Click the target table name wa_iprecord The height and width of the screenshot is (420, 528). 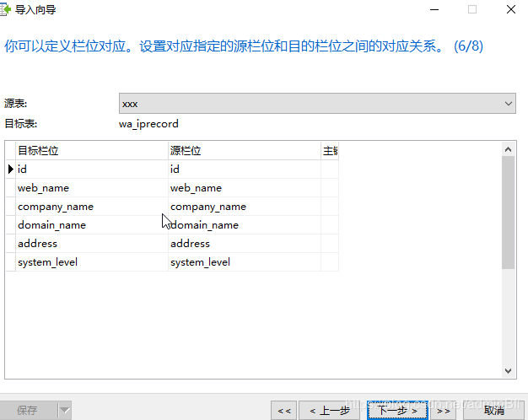point(148,124)
